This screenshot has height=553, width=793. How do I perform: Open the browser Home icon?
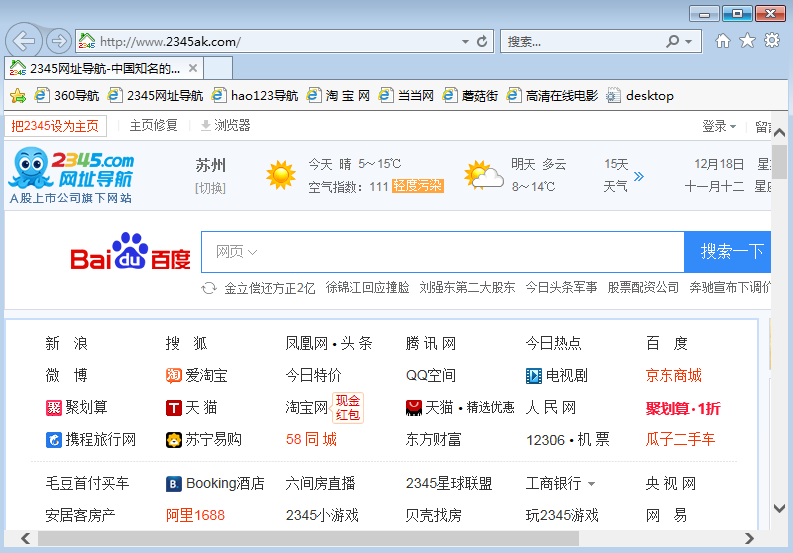point(723,40)
